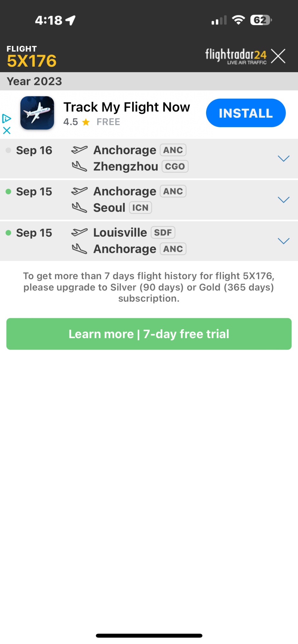The height and width of the screenshot is (644, 298).
Task: Select the SDF airport code badge
Action: point(163,232)
